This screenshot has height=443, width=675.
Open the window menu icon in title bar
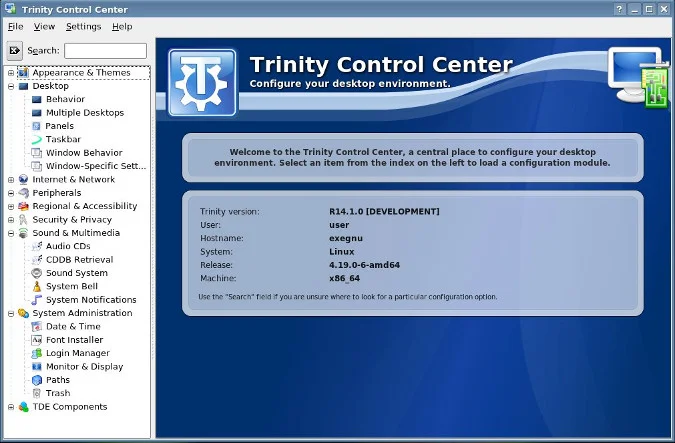(10, 9)
